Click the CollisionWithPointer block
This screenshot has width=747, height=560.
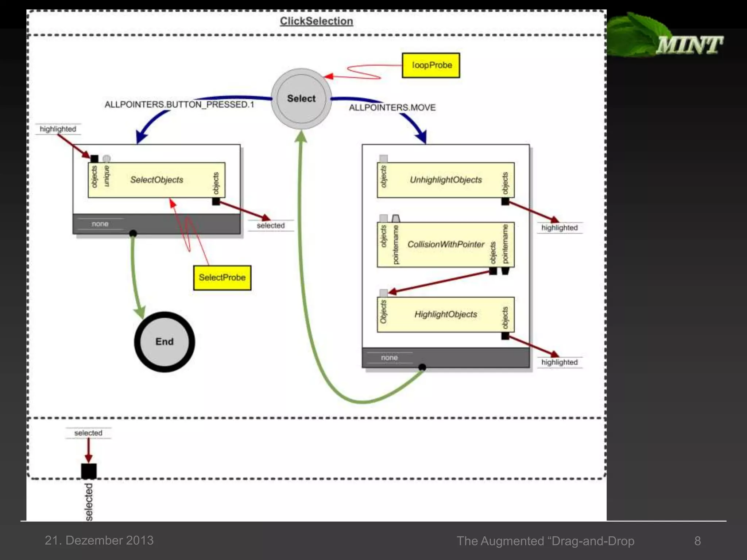(445, 245)
